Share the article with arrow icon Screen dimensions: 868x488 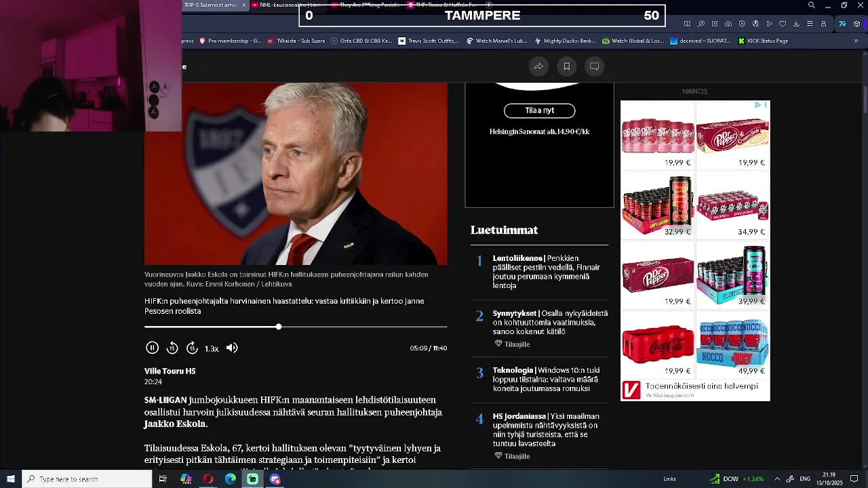coord(538,66)
